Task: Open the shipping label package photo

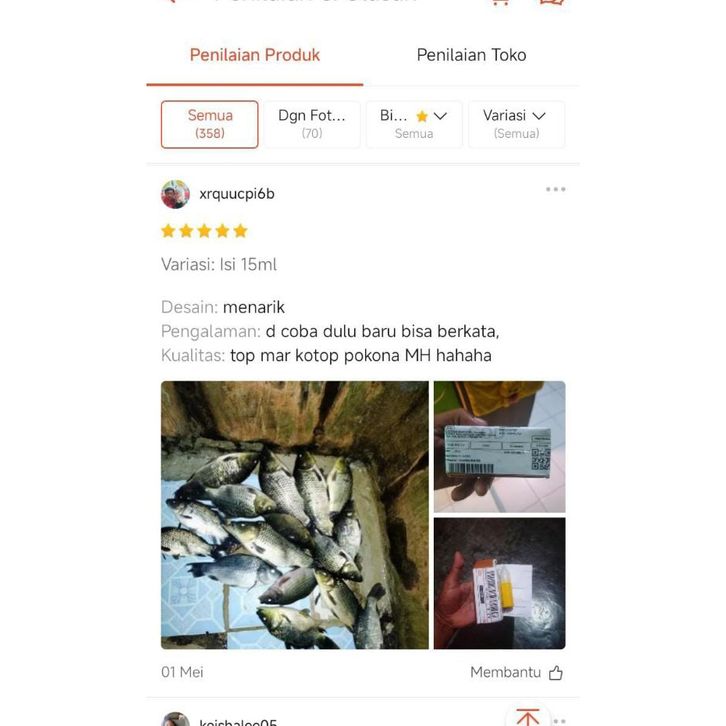Action: pyautogui.click(x=499, y=447)
